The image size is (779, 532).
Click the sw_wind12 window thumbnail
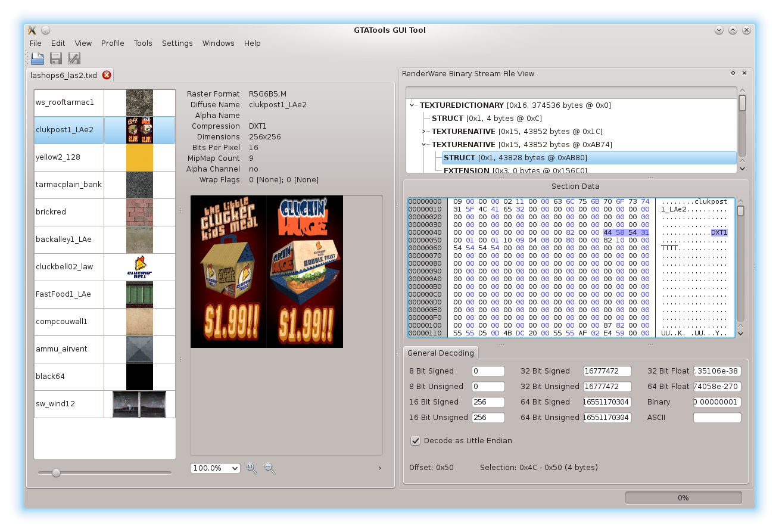[139, 405]
